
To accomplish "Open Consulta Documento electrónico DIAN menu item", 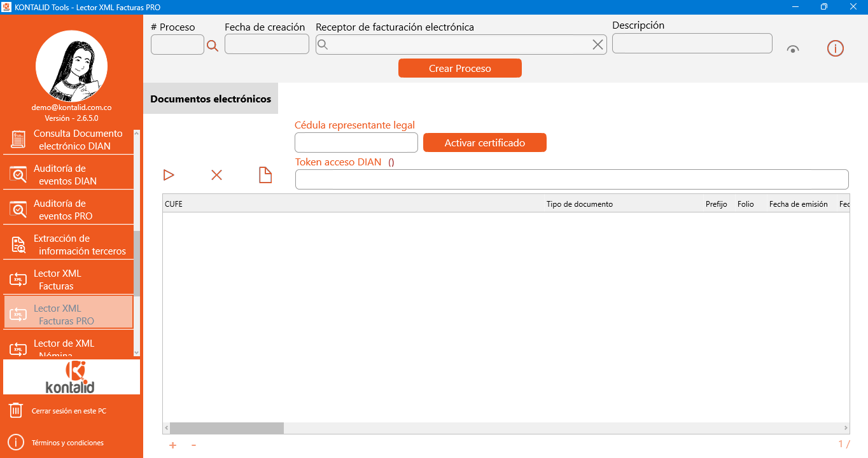I will (x=69, y=139).
